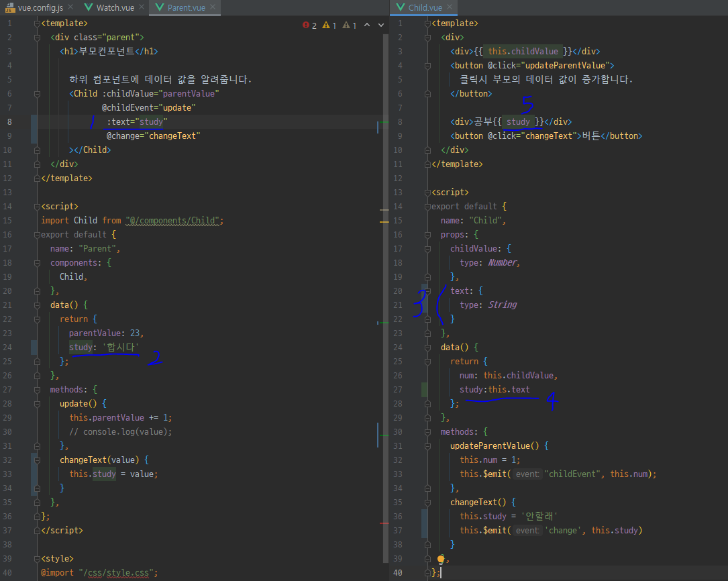The image size is (728, 581).
Task: Click @childEvent="update" attribute
Action: click(x=148, y=107)
